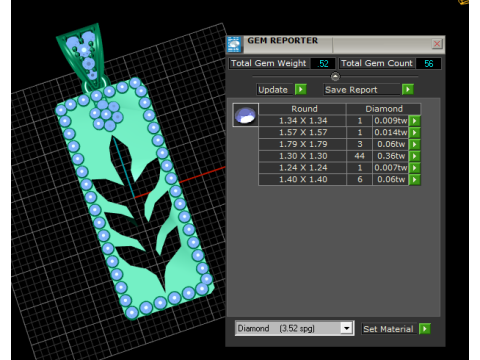
Task: Click the GEM REPORTER title text
Action: click(x=282, y=41)
